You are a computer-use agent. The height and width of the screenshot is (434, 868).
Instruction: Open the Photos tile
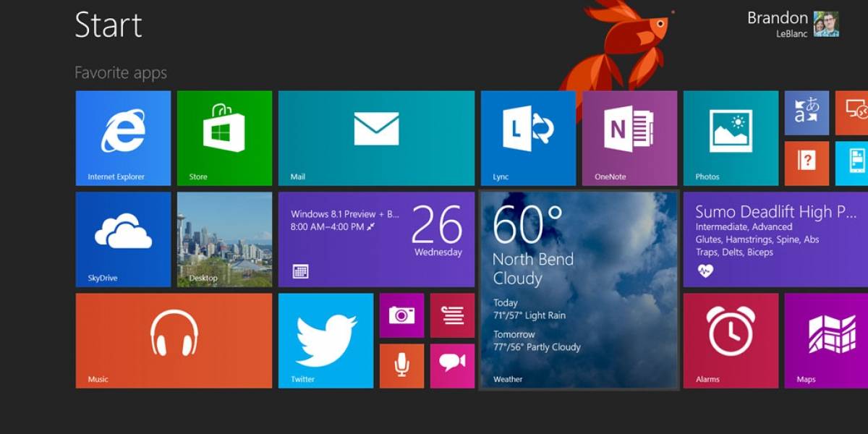pos(731,138)
